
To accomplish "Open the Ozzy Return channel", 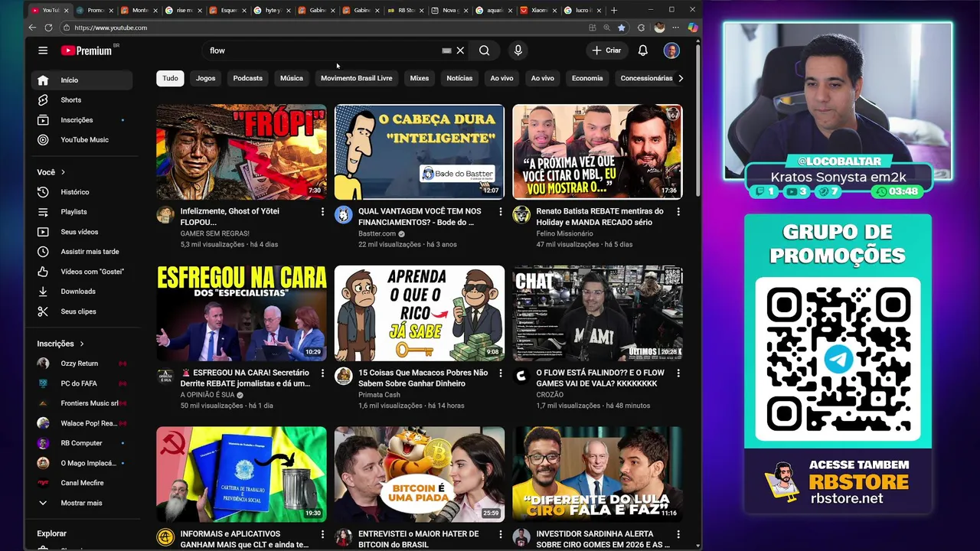I will click(82, 363).
